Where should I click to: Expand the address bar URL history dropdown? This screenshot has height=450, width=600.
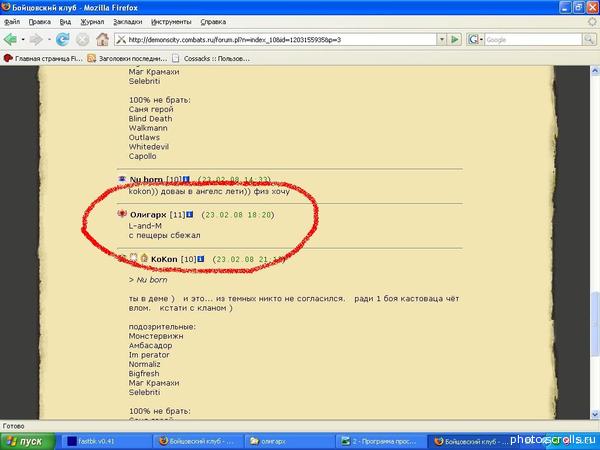442,39
